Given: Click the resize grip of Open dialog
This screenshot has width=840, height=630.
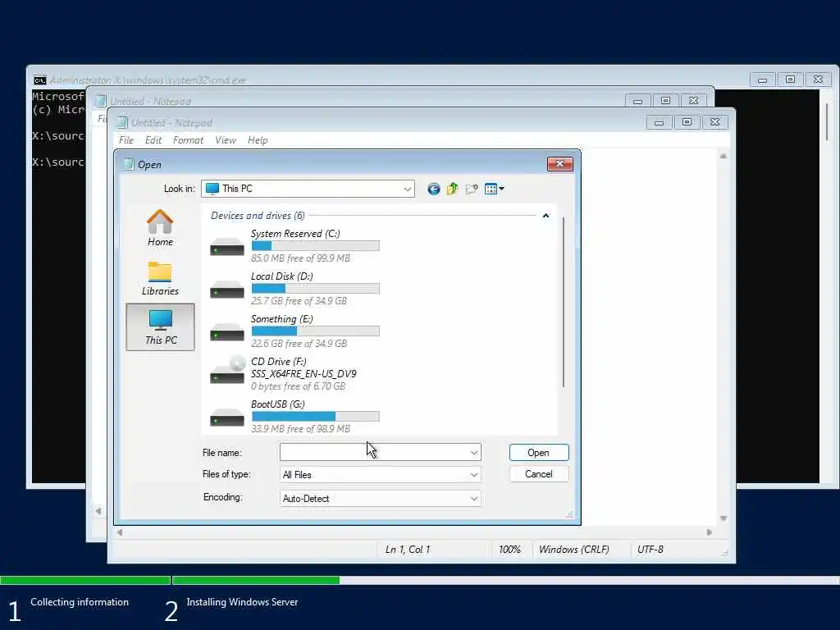Looking at the screenshot, I should tap(569, 514).
